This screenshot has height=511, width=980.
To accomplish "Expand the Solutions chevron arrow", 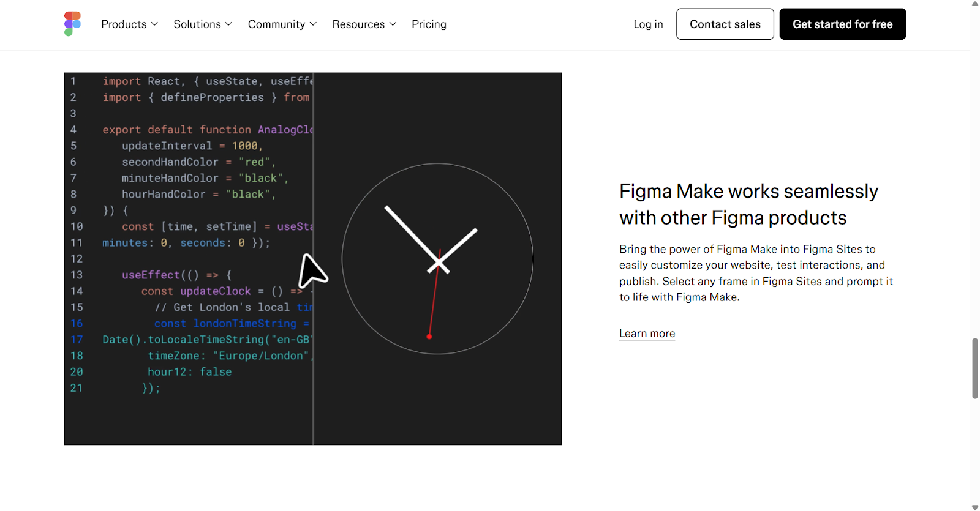I will [228, 24].
